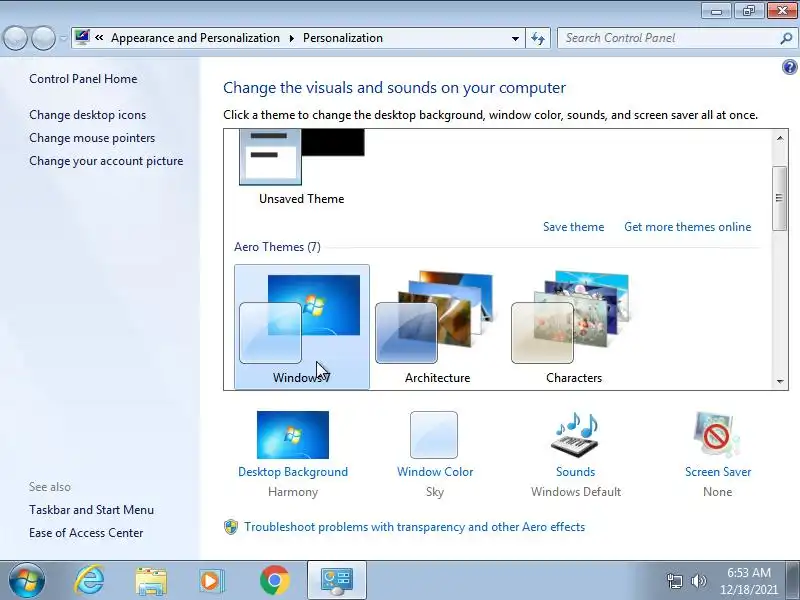Launch Google Chrome from the taskbar
This screenshot has height=600, width=800.
click(x=274, y=580)
